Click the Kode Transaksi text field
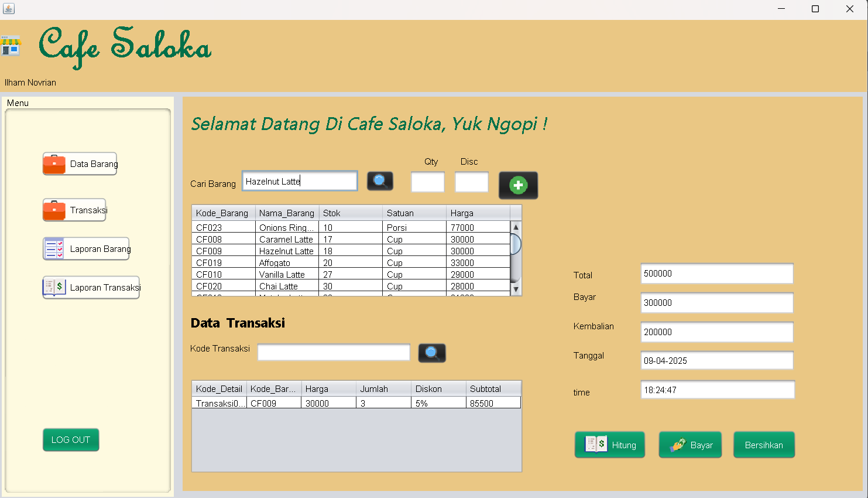Viewport: 868px width, 498px height. 334,352
